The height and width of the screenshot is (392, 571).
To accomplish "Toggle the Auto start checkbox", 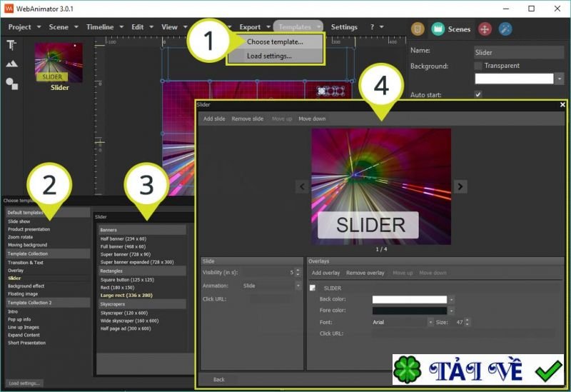I will point(478,94).
